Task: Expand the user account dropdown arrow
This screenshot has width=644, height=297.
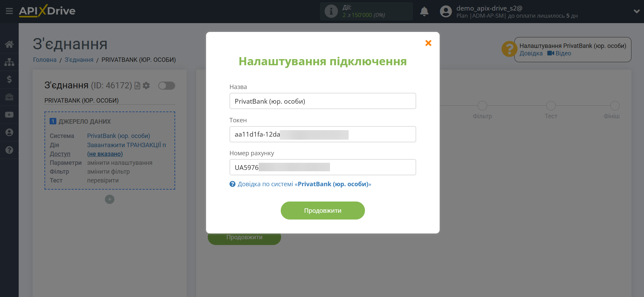Action: coord(637,11)
